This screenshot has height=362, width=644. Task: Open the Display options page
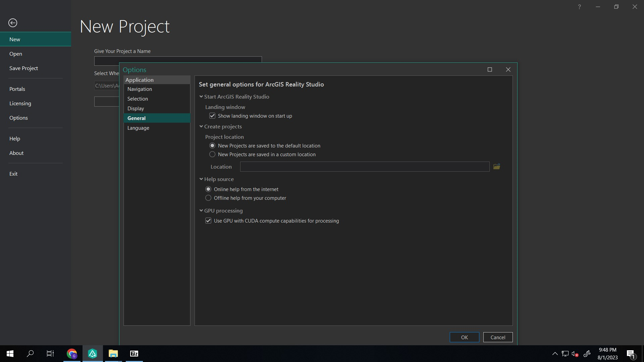157,109
